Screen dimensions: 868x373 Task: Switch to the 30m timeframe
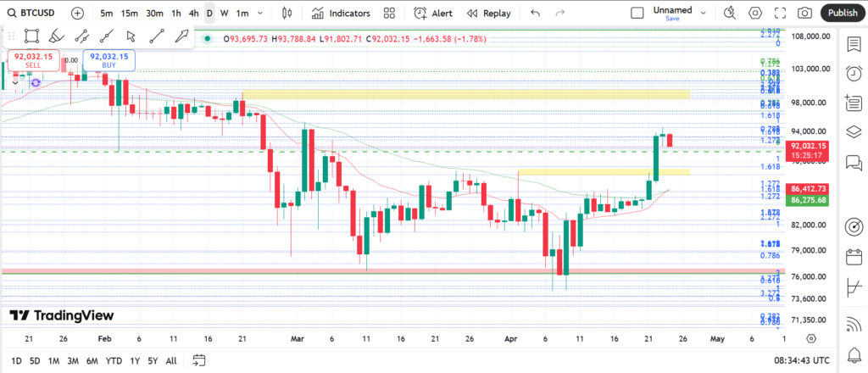tap(154, 13)
